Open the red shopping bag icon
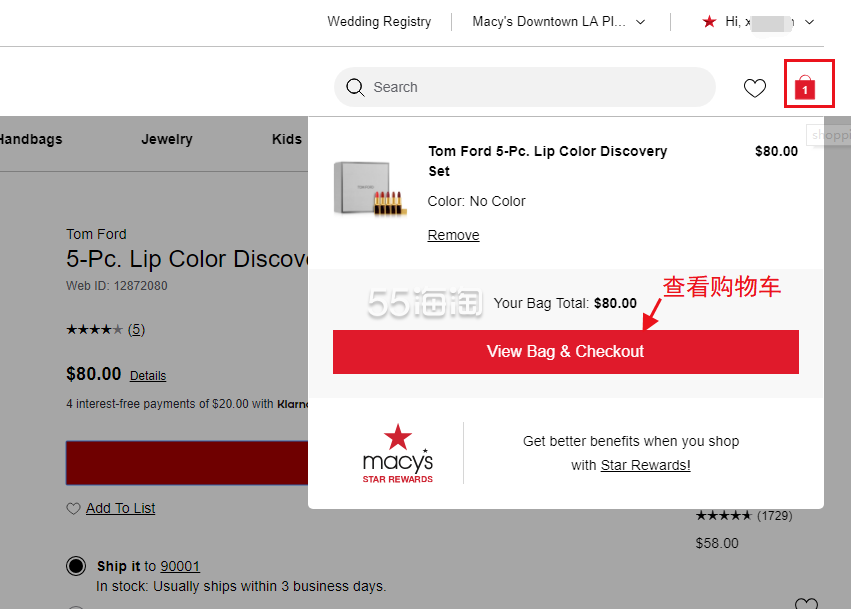This screenshot has width=851, height=609. (x=805, y=88)
